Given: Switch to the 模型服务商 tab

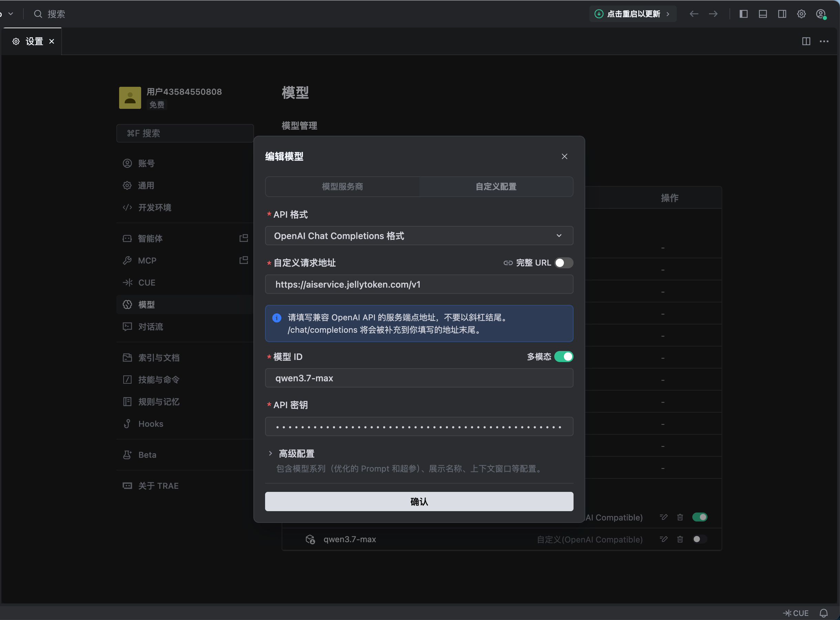Looking at the screenshot, I should [x=342, y=187].
